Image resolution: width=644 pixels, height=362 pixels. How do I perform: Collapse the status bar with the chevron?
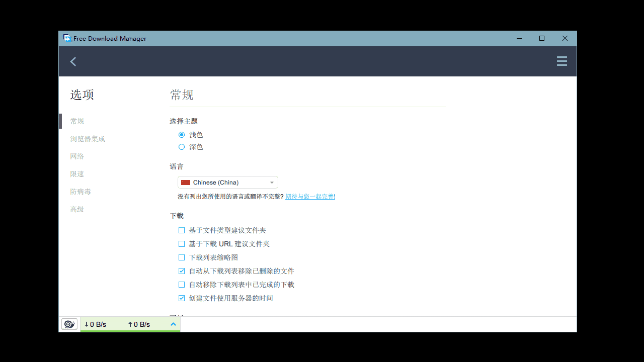(x=173, y=324)
